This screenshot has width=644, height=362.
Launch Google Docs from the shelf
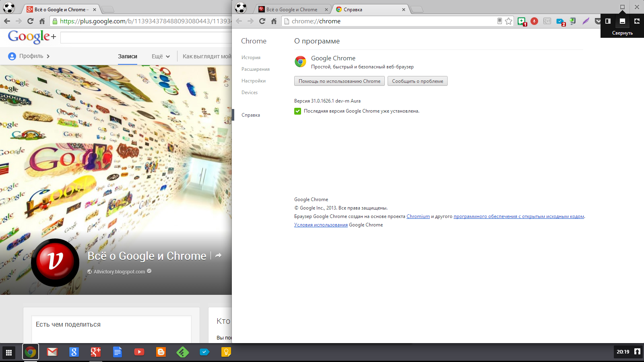pos(118,352)
